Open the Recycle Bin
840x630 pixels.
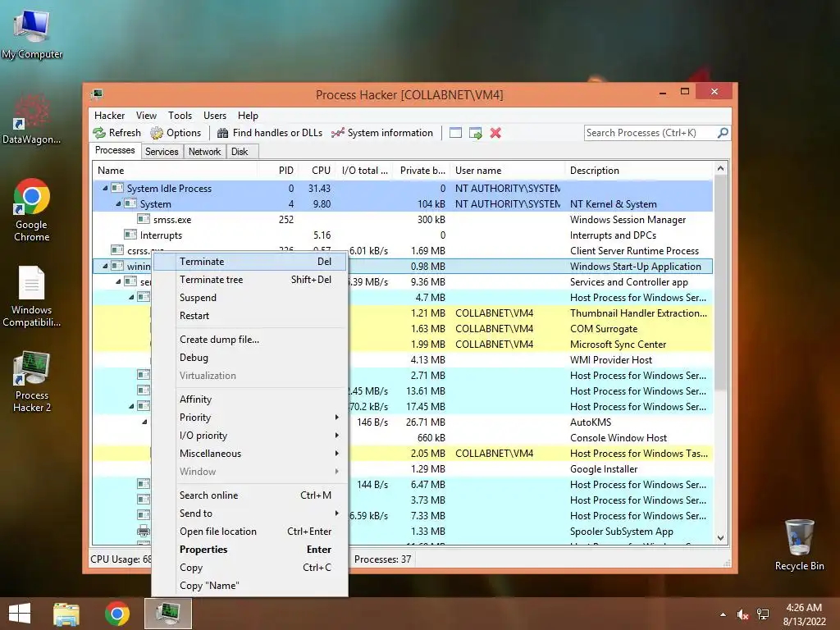tap(799, 545)
